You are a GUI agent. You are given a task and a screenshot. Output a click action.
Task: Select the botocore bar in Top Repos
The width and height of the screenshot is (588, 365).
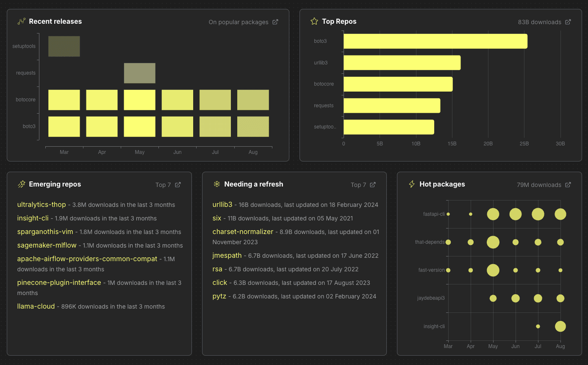(398, 84)
